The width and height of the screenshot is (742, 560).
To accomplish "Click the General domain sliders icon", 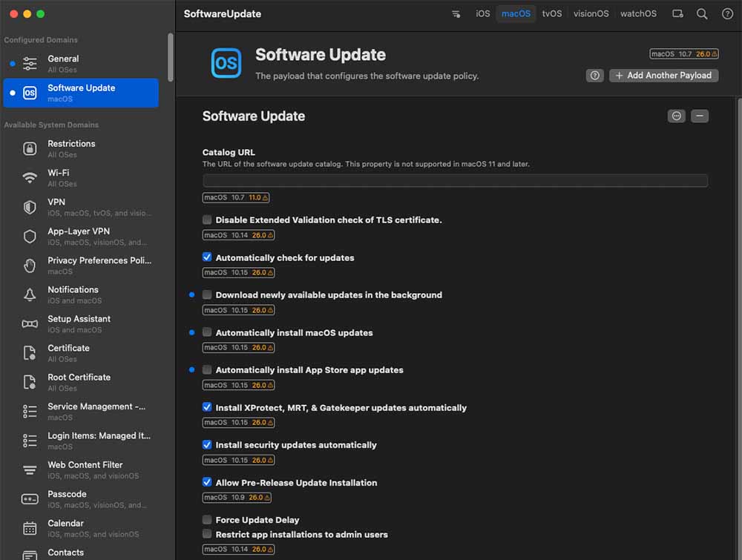I will coord(30,63).
